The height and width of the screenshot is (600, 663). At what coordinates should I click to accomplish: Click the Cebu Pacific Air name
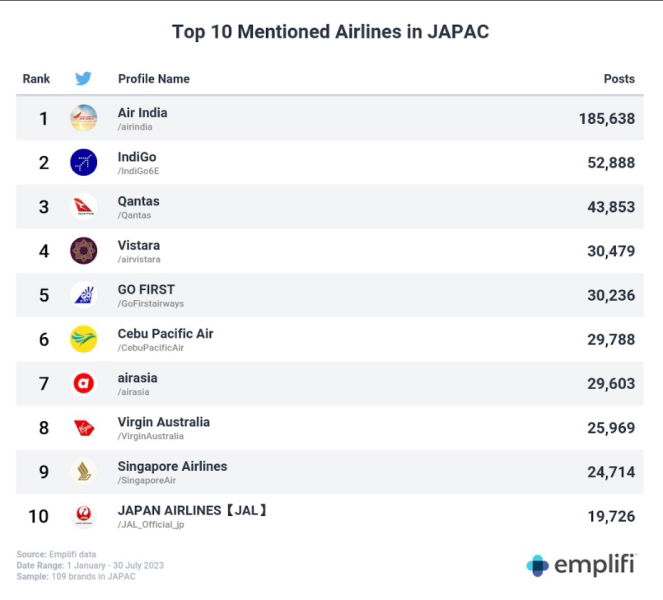point(165,333)
